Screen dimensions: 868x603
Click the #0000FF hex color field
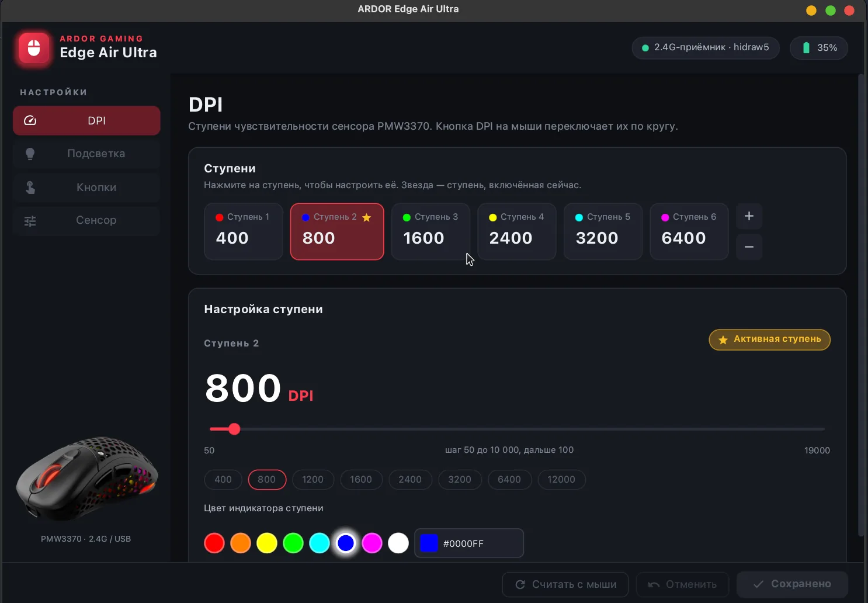[469, 543]
